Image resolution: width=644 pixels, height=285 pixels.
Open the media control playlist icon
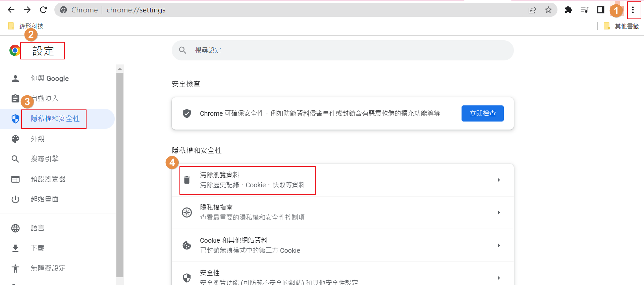[x=584, y=10]
